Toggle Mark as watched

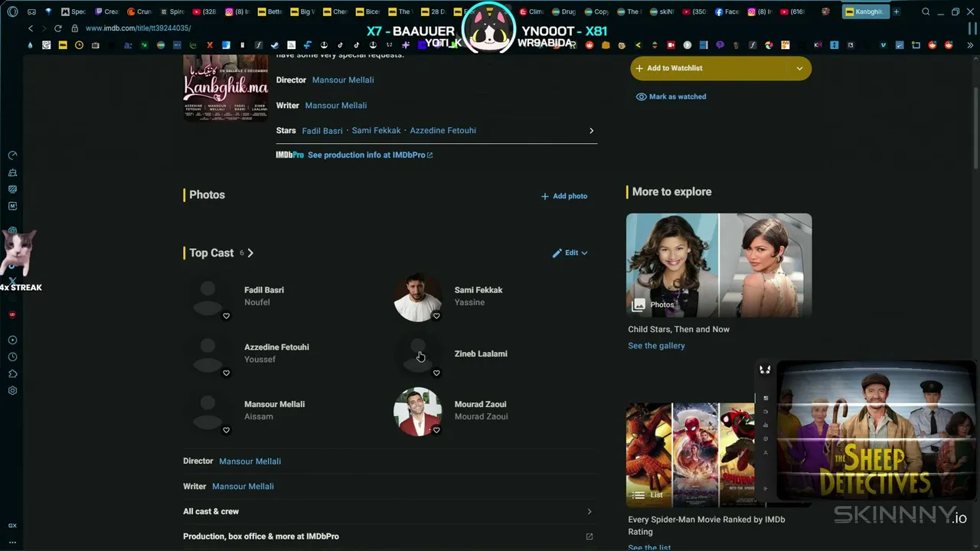click(671, 96)
